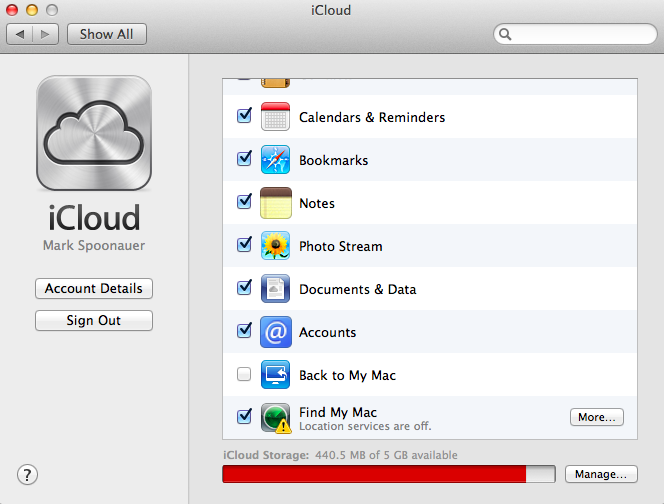
Task: Go back with the left arrow
Action: click(19, 34)
